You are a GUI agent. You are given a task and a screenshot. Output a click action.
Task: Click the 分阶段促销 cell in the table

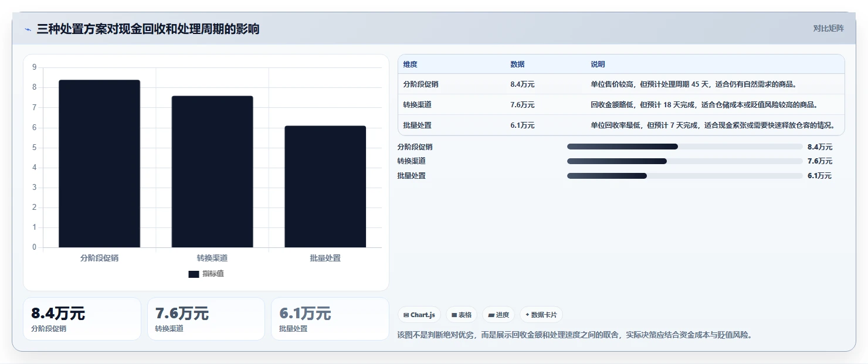pos(421,84)
